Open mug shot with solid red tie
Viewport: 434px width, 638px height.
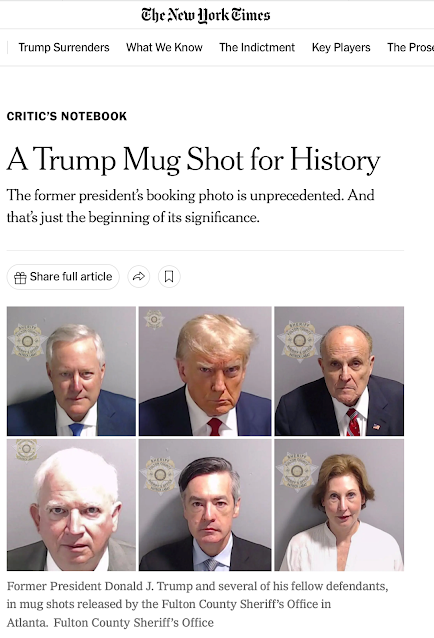point(205,371)
